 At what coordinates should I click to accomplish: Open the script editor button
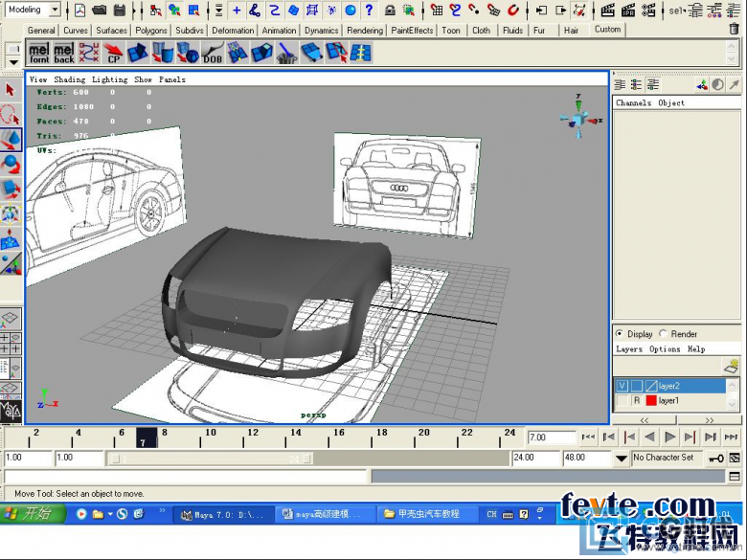(x=735, y=476)
